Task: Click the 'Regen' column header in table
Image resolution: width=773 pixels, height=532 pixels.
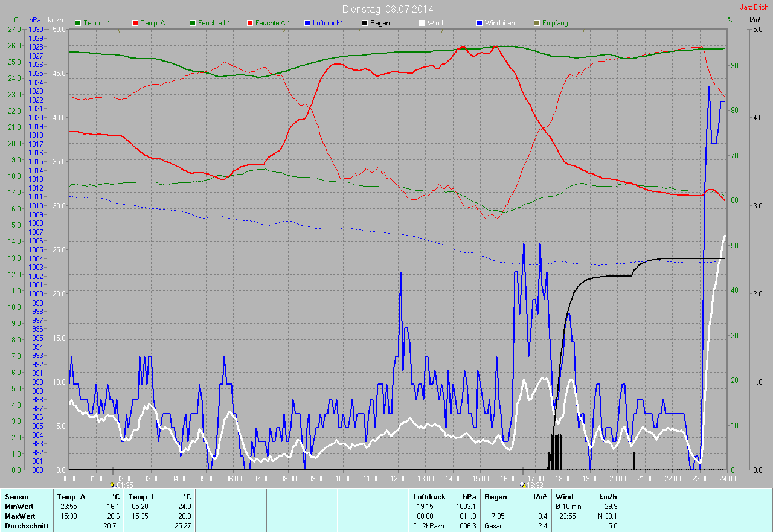Action: click(x=496, y=496)
